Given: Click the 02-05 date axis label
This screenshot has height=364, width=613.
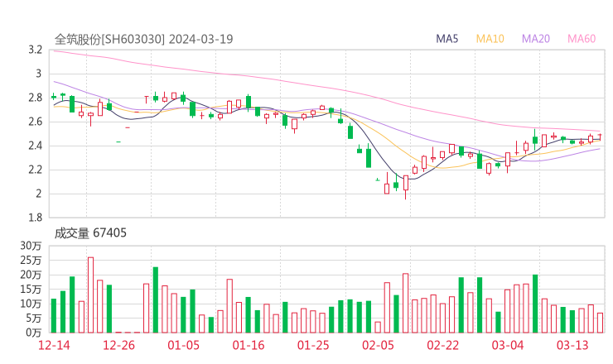Looking at the screenshot, I should [x=378, y=345].
